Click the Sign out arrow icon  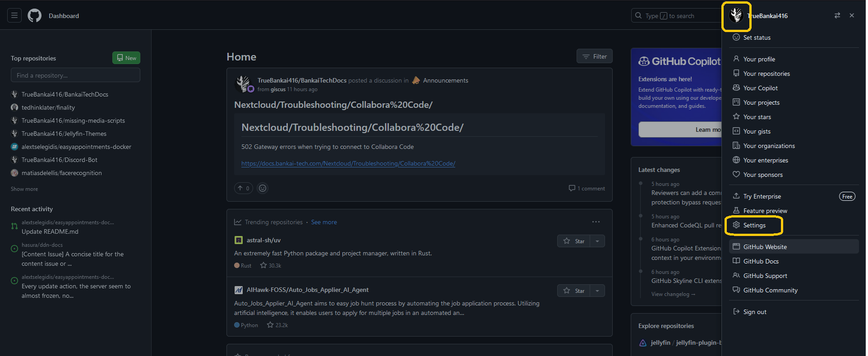[736, 312]
